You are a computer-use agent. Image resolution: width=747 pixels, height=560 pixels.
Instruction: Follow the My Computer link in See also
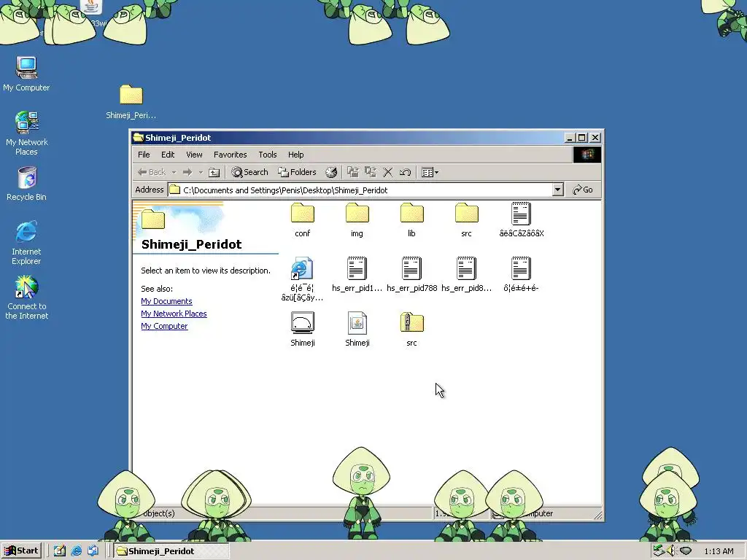click(x=164, y=326)
